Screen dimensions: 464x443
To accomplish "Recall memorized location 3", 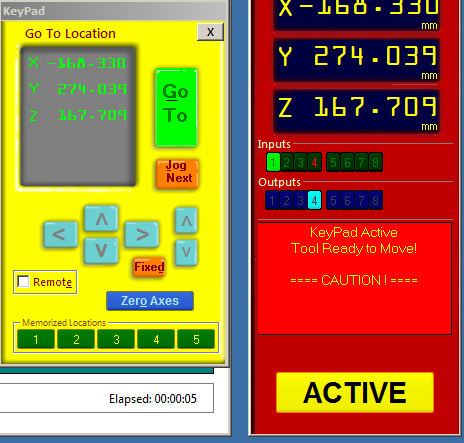I will pyautogui.click(x=116, y=339).
